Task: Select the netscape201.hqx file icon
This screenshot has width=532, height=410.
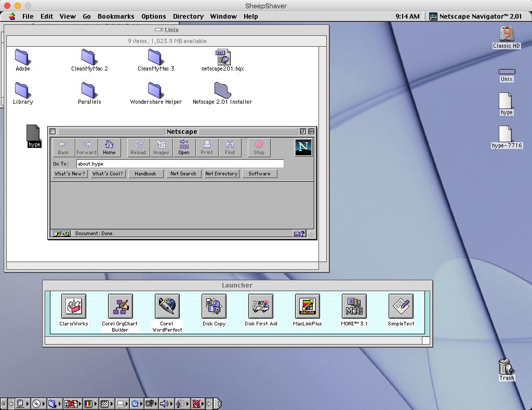Action: coord(223,57)
